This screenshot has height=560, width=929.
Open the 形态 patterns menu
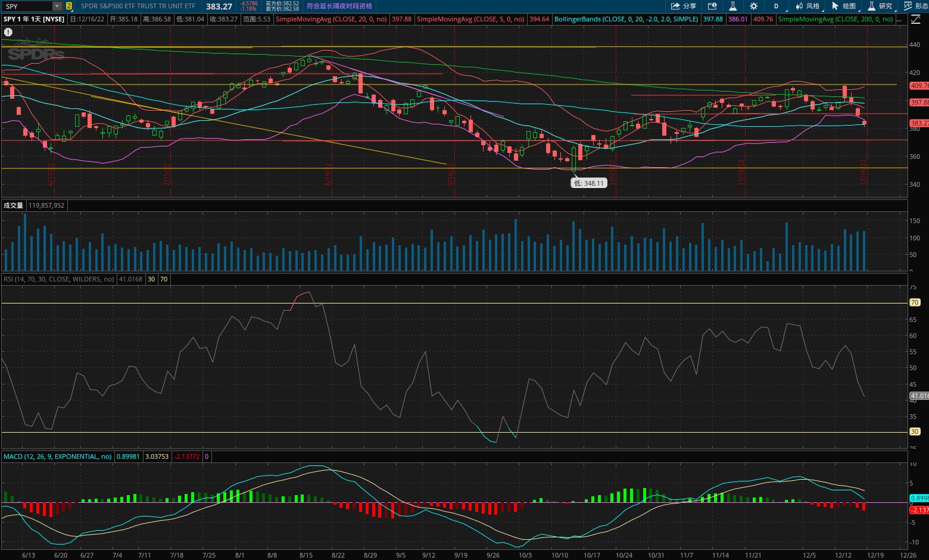916,6
